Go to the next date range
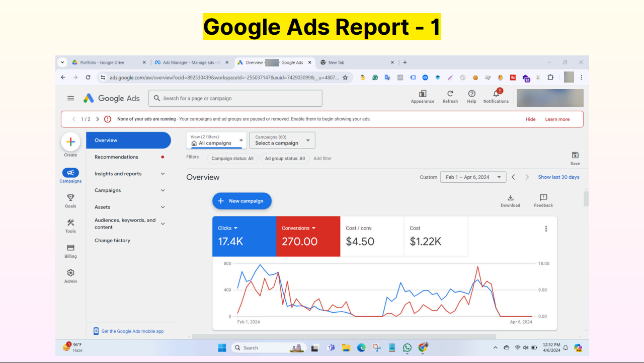 [527, 177]
